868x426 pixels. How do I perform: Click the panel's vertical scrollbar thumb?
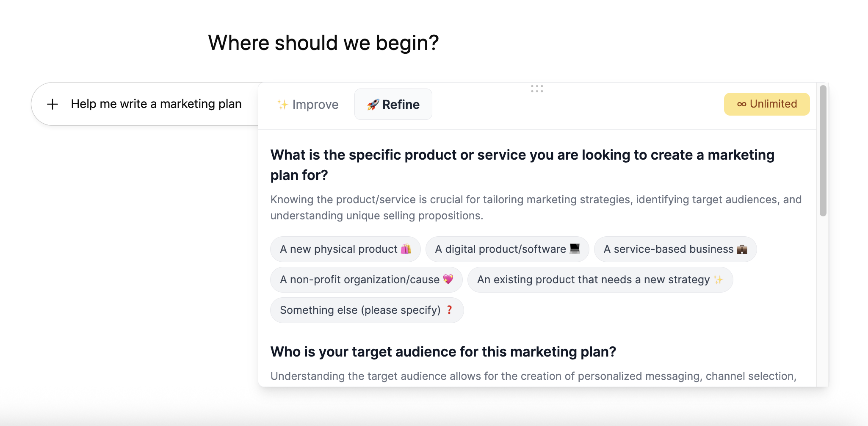tap(823, 151)
